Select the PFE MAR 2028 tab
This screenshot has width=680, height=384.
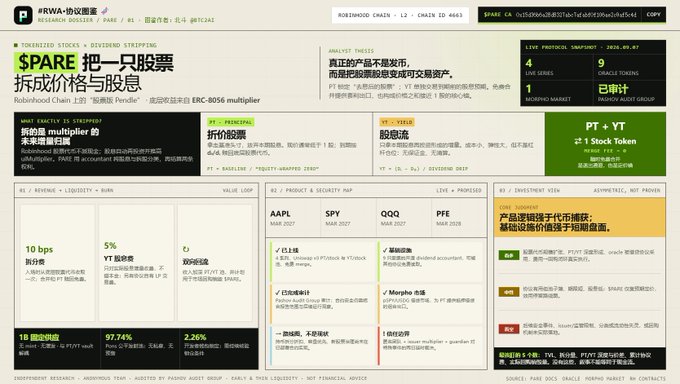[x=459, y=217]
